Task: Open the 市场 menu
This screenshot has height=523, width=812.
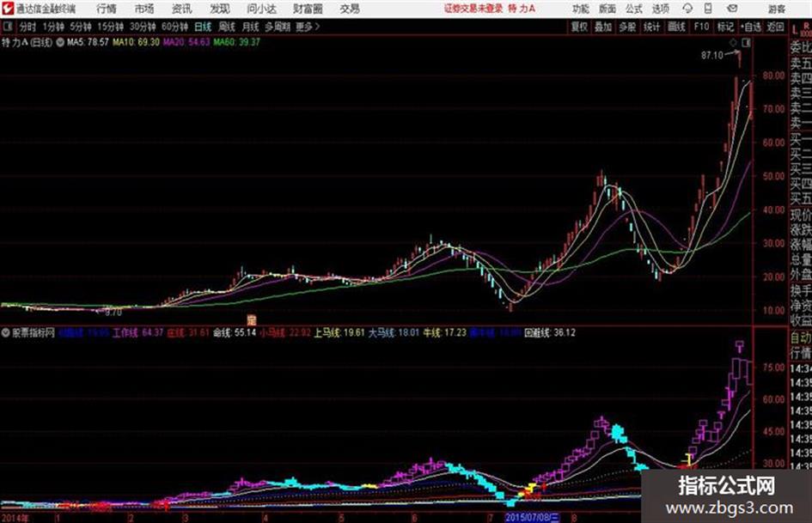Action: click(x=144, y=9)
